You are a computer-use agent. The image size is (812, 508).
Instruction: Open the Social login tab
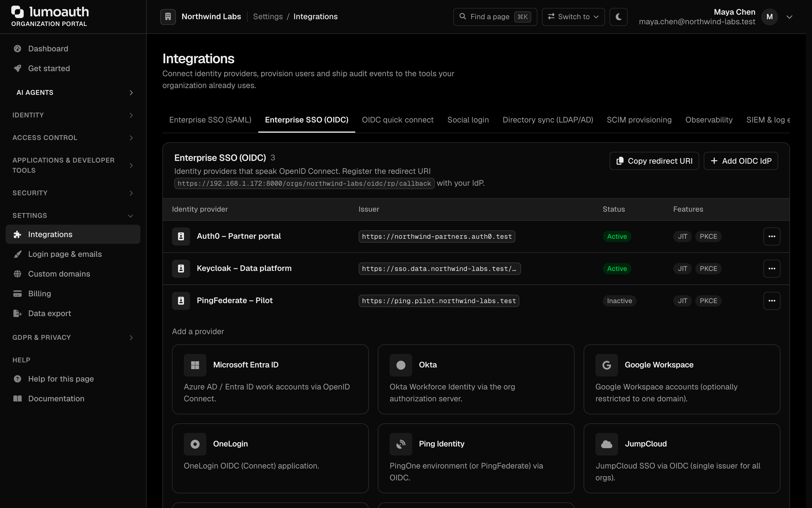[x=468, y=120]
